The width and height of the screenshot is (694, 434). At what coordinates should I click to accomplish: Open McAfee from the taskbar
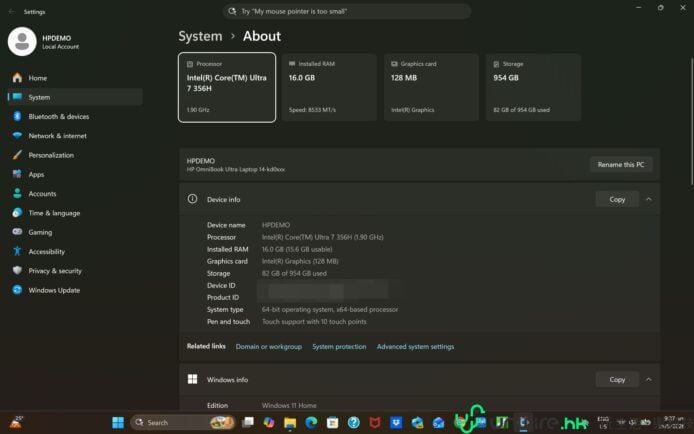(x=375, y=422)
